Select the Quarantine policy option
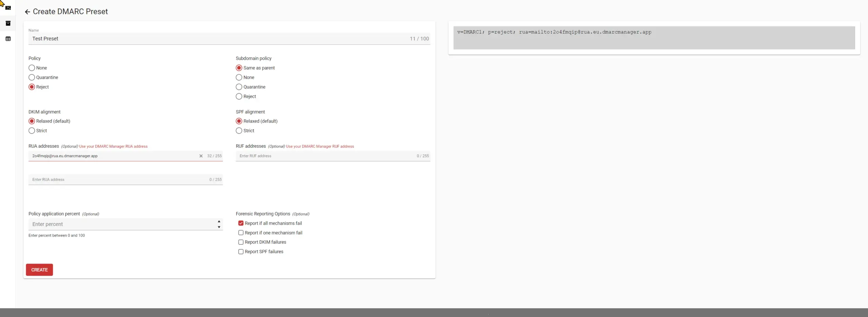868x317 pixels. 32,77
